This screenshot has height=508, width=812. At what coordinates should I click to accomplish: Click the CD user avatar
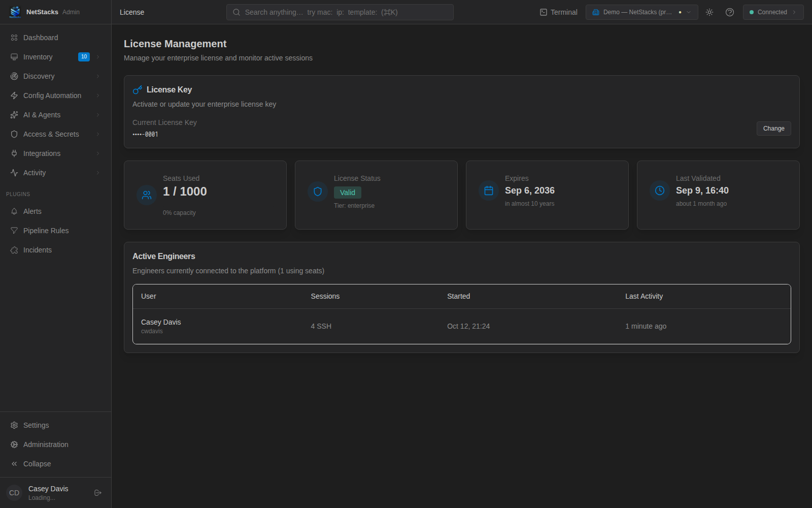click(x=14, y=493)
